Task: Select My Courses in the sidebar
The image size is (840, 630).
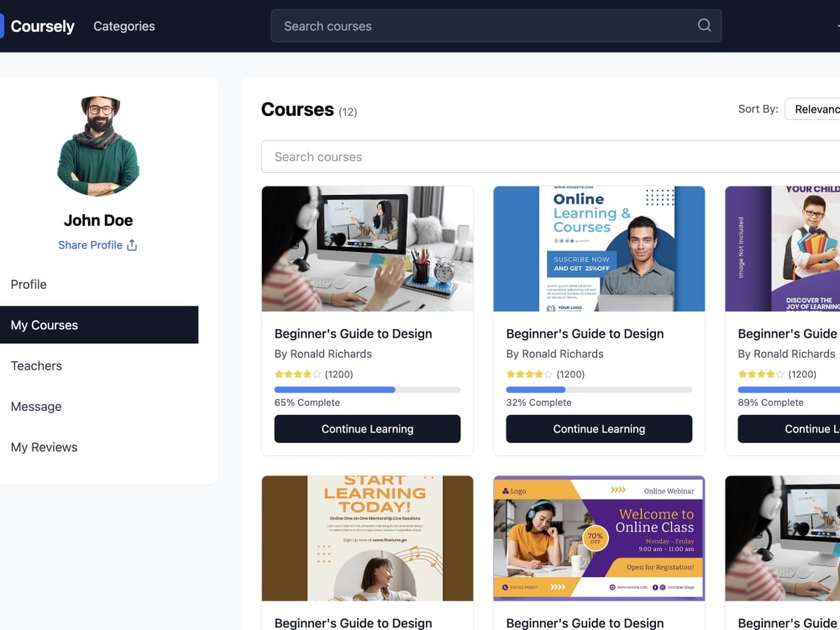Action: click(99, 324)
